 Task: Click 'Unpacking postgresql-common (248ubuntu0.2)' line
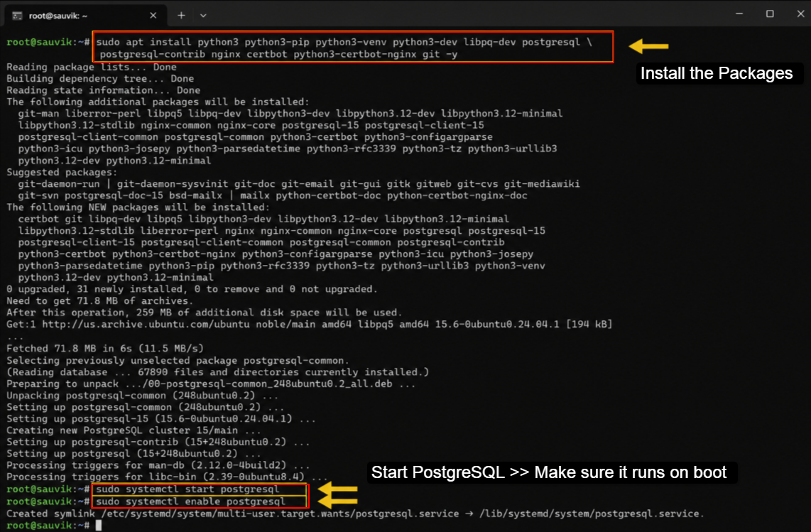(142, 396)
